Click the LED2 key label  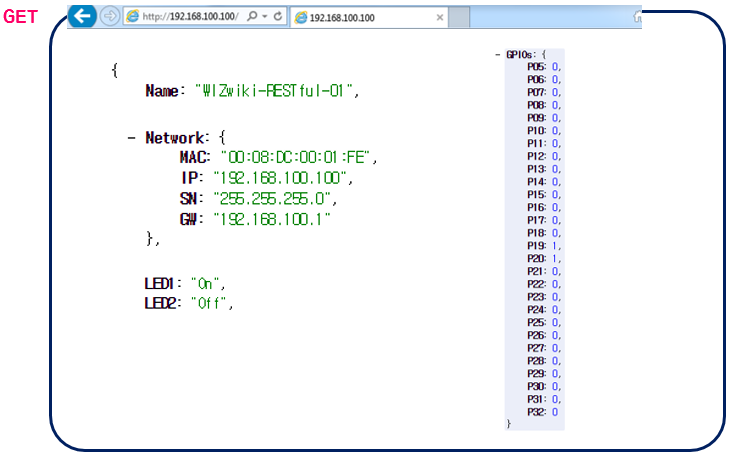(163, 304)
